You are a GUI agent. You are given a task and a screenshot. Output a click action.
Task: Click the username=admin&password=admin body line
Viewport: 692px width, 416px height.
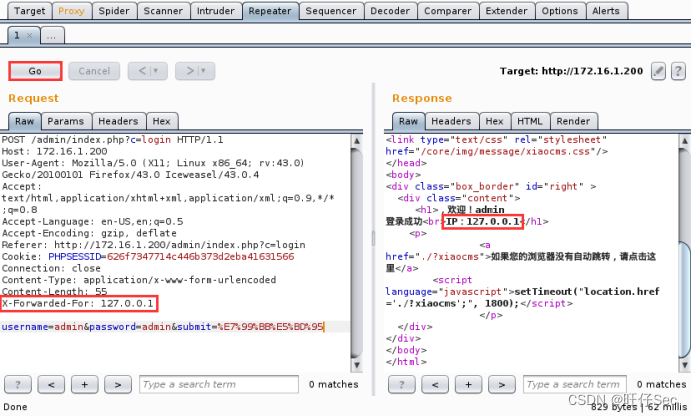pos(162,327)
